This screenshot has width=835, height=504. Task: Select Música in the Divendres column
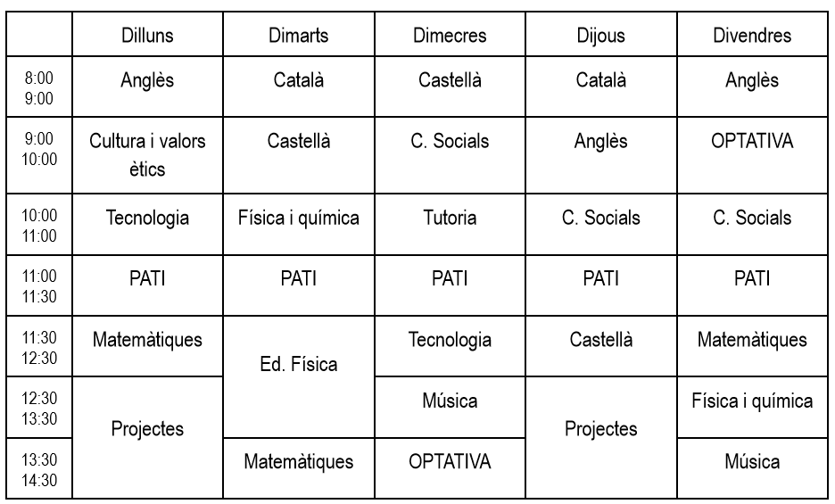point(752,462)
